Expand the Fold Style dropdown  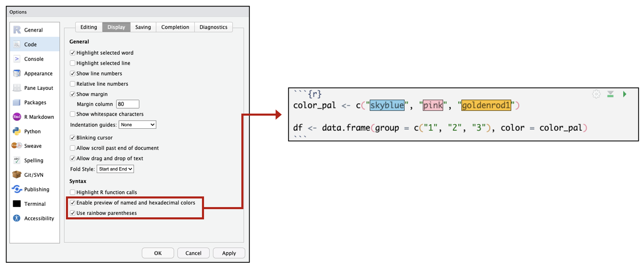point(115,169)
